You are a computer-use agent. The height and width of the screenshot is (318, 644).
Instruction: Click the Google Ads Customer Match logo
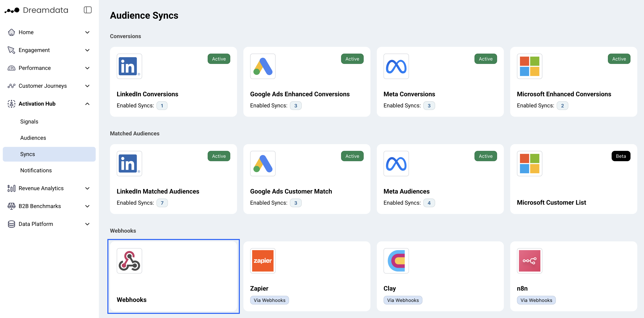263,164
